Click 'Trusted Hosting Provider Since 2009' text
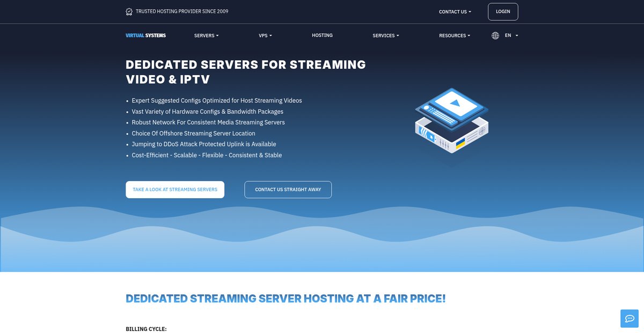Image resolution: width=644 pixels, height=333 pixels. (x=182, y=11)
